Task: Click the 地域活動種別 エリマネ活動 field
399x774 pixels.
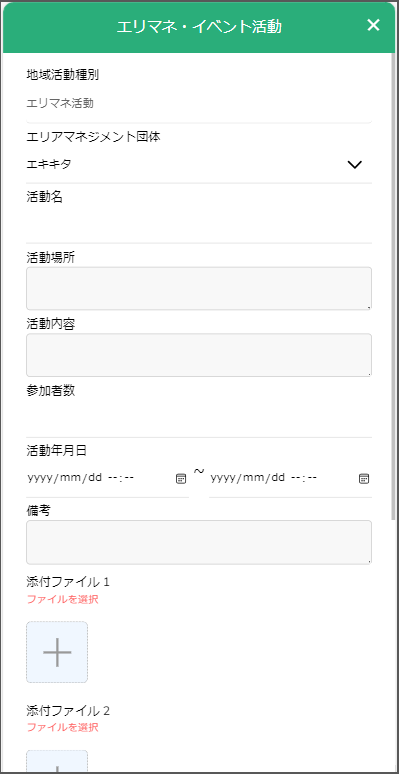Action: click(199, 104)
